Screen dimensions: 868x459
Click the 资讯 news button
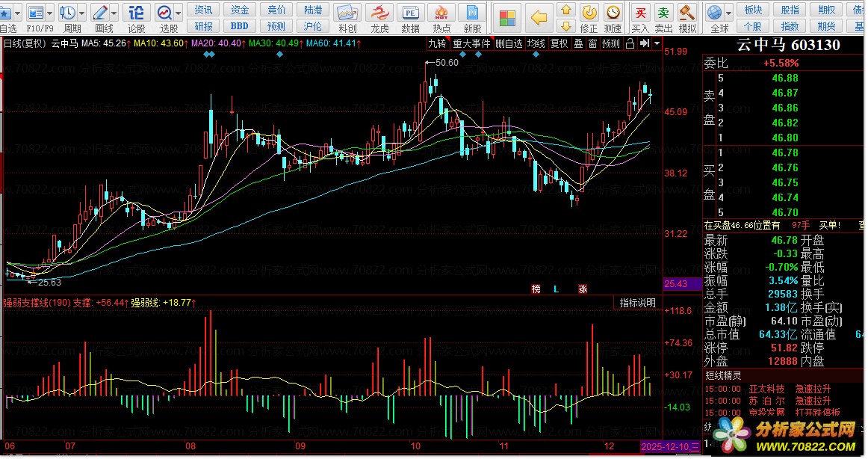tap(203, 9)
